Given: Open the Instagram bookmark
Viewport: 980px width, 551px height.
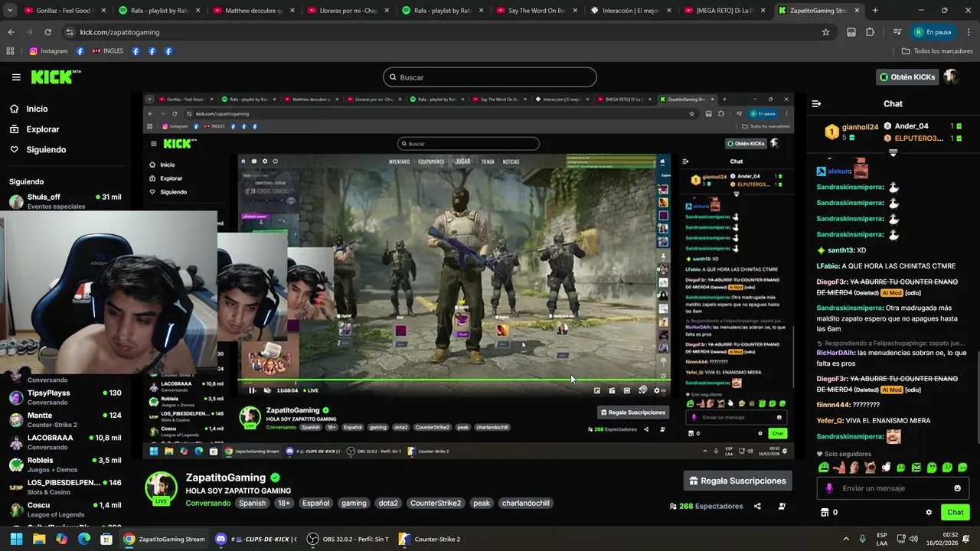Looking at the screenshot, I should (x=48, y=51).
